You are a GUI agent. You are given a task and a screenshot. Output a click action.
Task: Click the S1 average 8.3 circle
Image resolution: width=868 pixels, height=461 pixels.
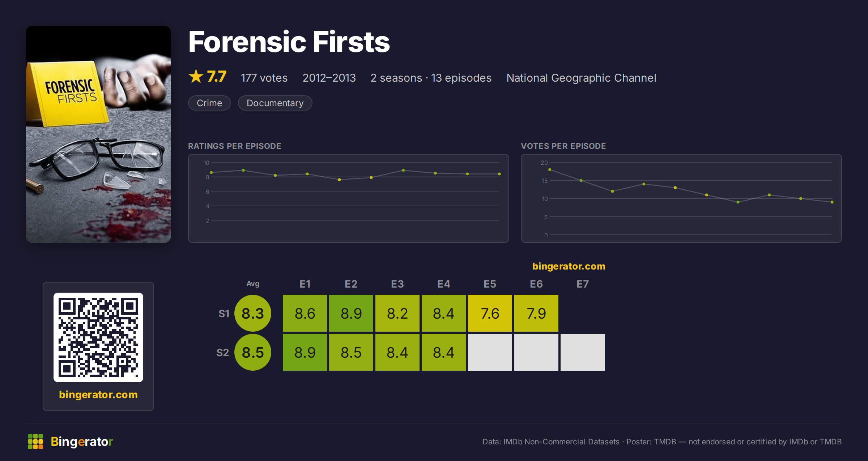(253, 313)
